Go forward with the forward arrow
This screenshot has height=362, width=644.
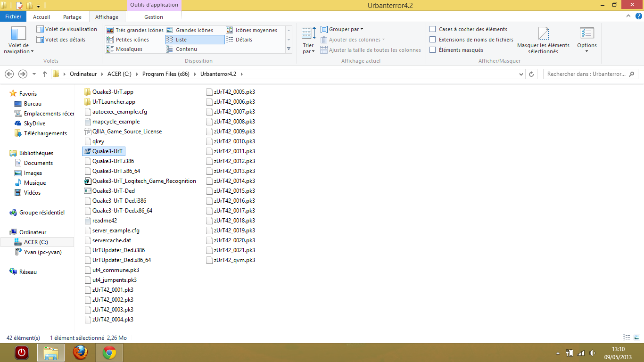23,74
